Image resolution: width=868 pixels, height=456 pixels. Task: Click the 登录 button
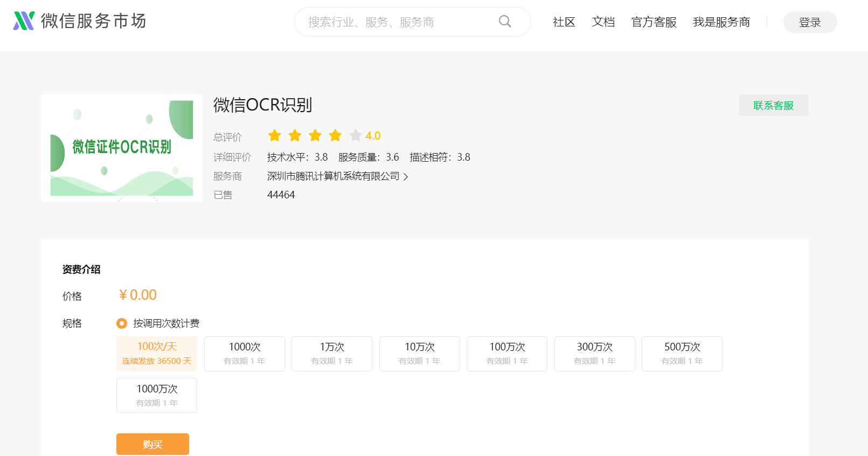810,22
